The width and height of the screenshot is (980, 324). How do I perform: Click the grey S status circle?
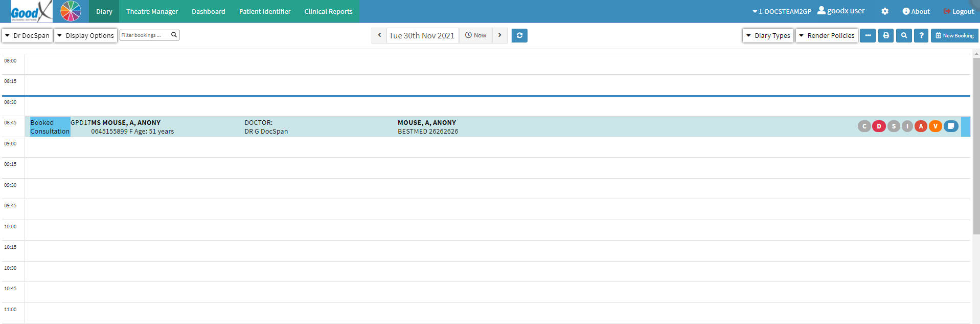point(894,126)
